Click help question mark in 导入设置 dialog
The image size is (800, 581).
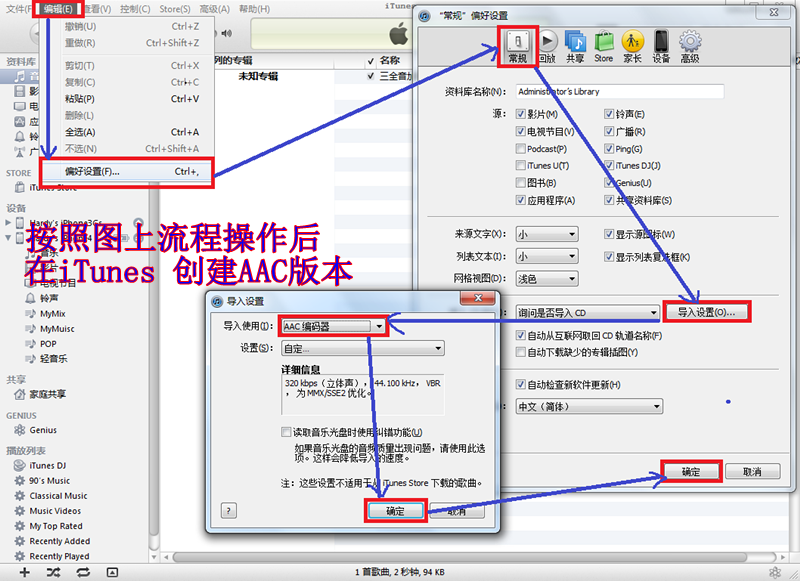coord(229,511)
